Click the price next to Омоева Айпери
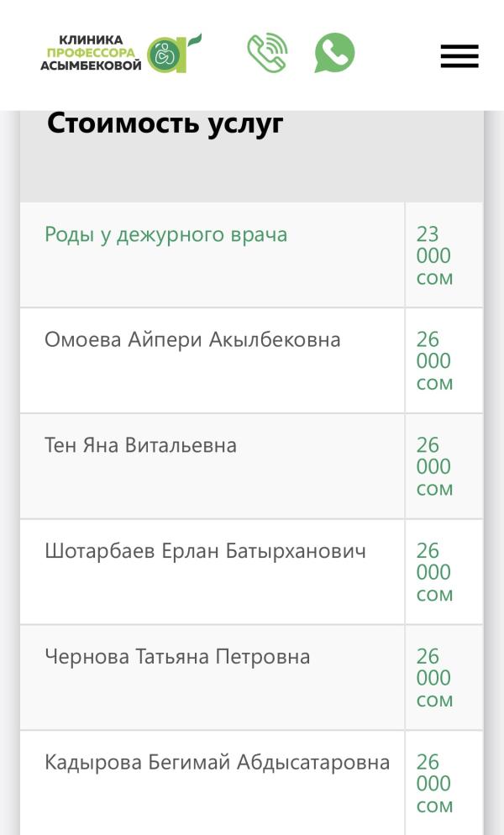The image size is (504, 835). pos(434,361)
